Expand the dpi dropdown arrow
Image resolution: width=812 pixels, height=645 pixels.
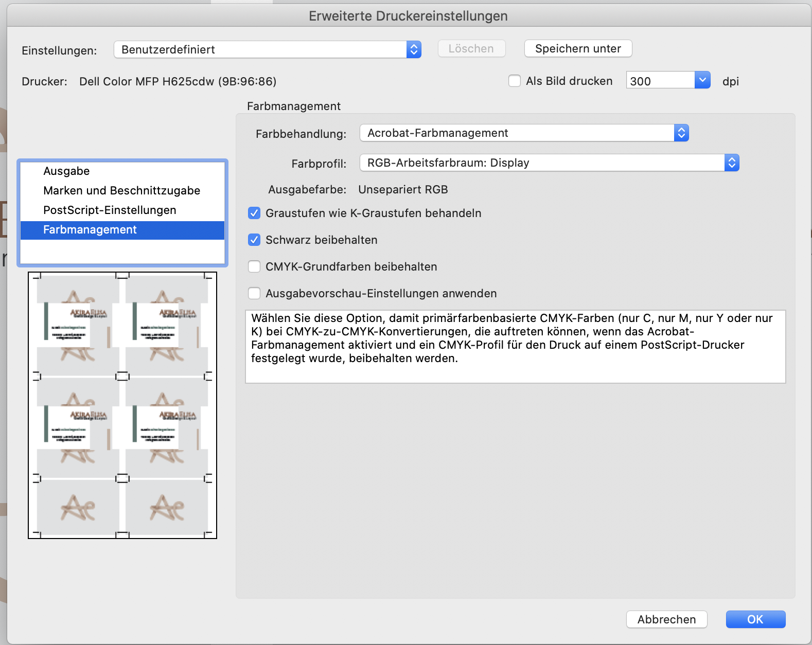point(702,80)
